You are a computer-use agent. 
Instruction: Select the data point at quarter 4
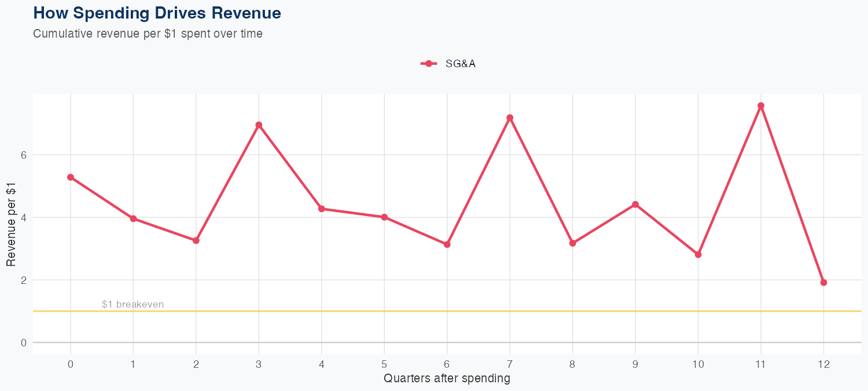click(321, 209)
